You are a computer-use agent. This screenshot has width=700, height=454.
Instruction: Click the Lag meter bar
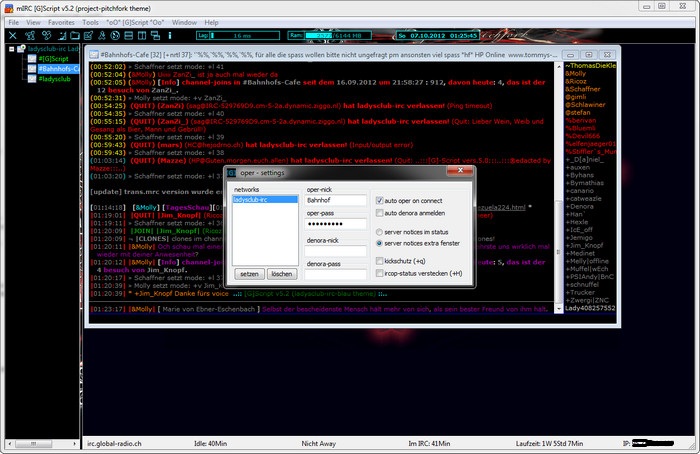point(238,35)
